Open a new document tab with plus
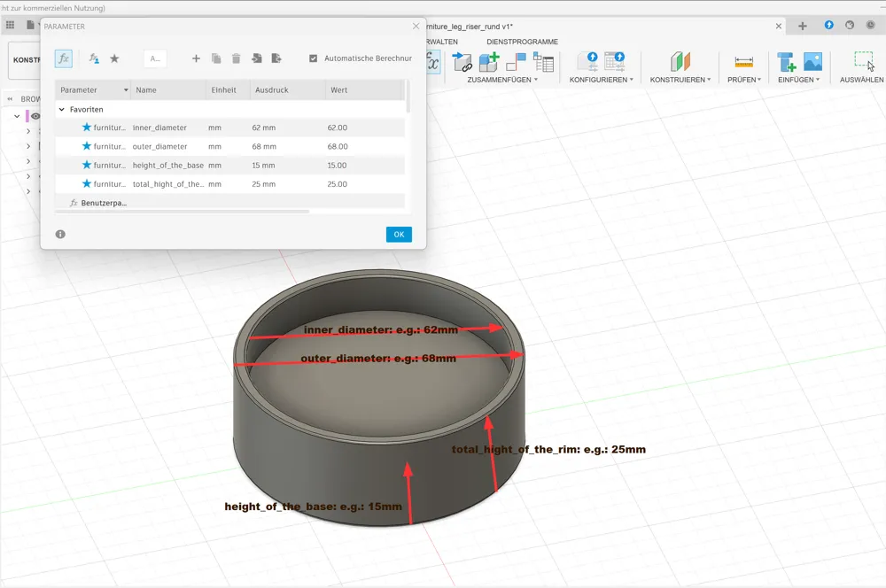The width and height of the screenshot is (886, 588). pyautogui.click(x=803, y=26)
